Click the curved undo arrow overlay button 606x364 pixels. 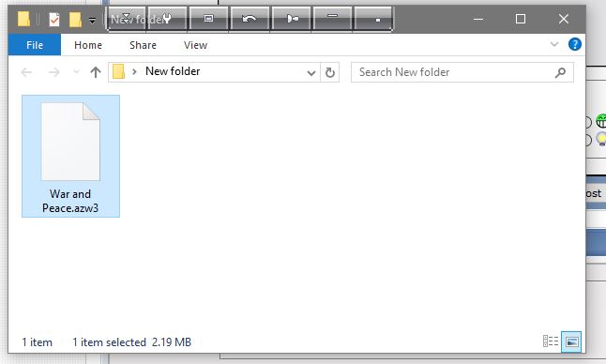click(x=250, y=19)
